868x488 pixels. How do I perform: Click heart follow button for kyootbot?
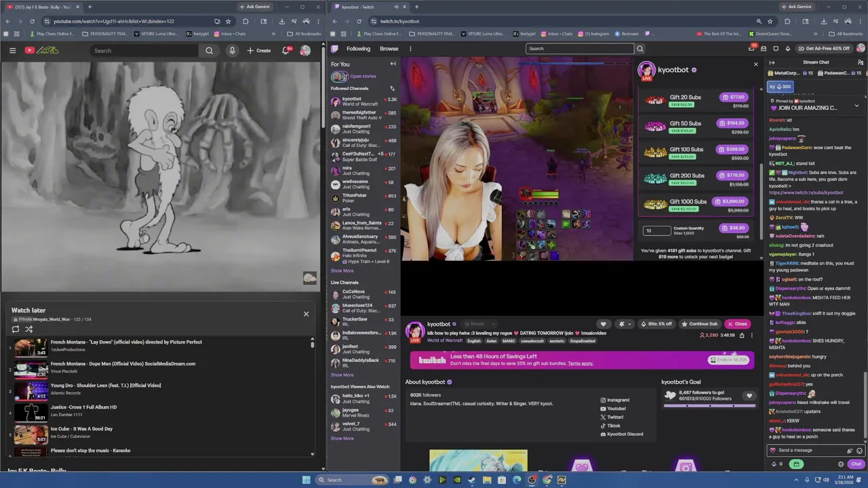tap(603, 324)
